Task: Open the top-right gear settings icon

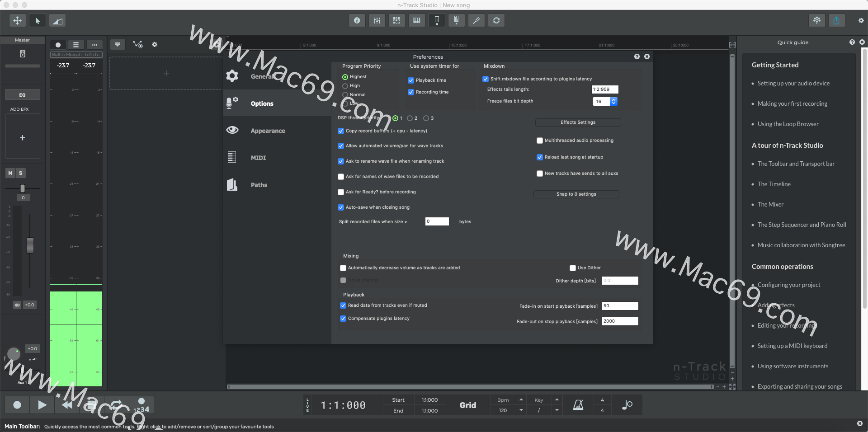Action: tap(861, 20)
